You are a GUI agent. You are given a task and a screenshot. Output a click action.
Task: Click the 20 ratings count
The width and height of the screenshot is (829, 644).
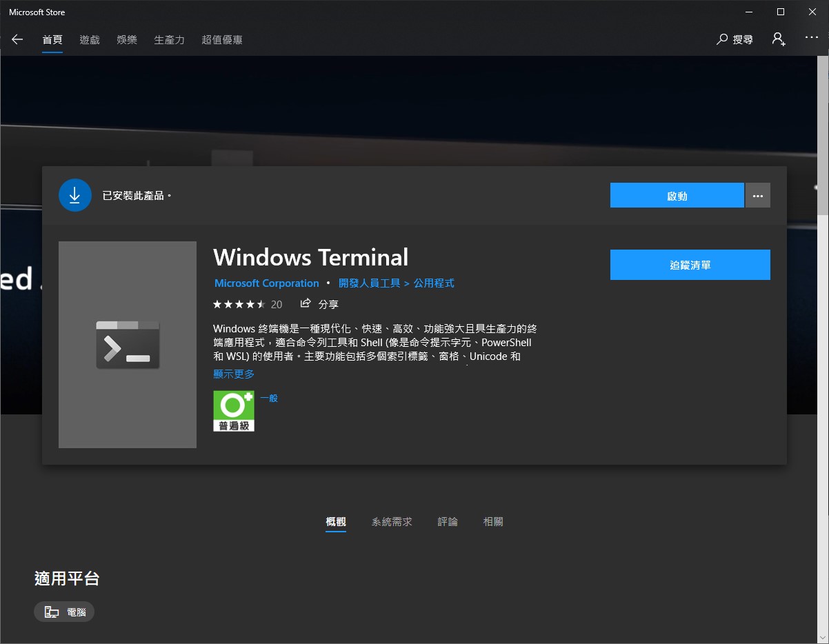277,304
